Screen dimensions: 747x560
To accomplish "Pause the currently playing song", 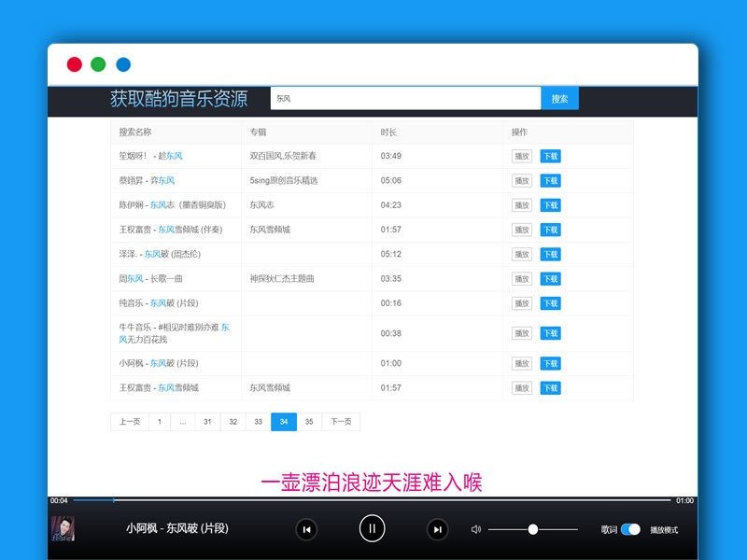I will [373, 529].
